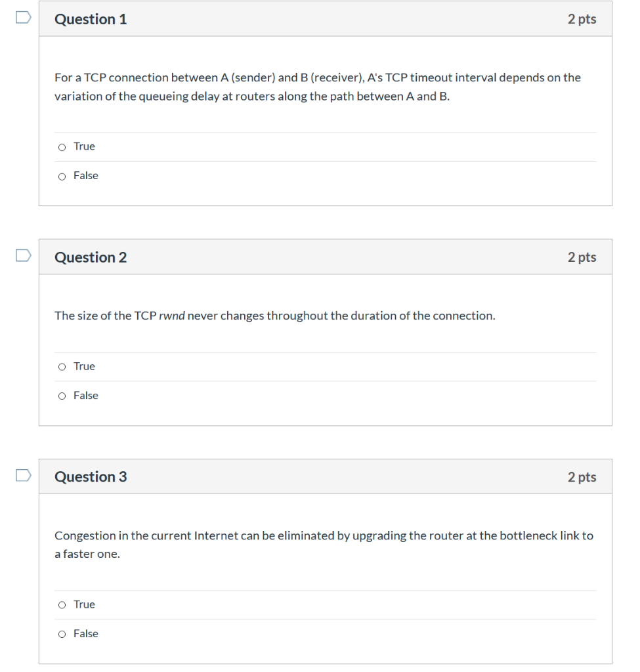Click the TCP timeout question prompt text
The image size is (640, 672).
(317, 86)
